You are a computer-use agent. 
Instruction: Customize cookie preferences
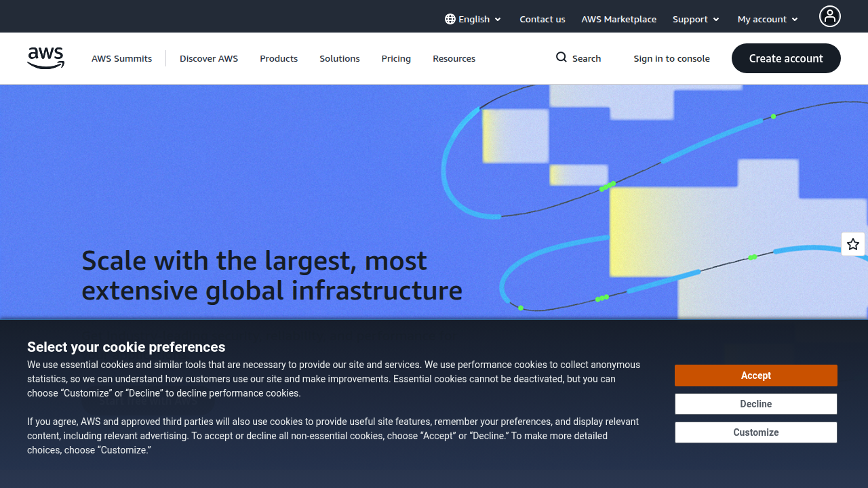pos(756,432)
